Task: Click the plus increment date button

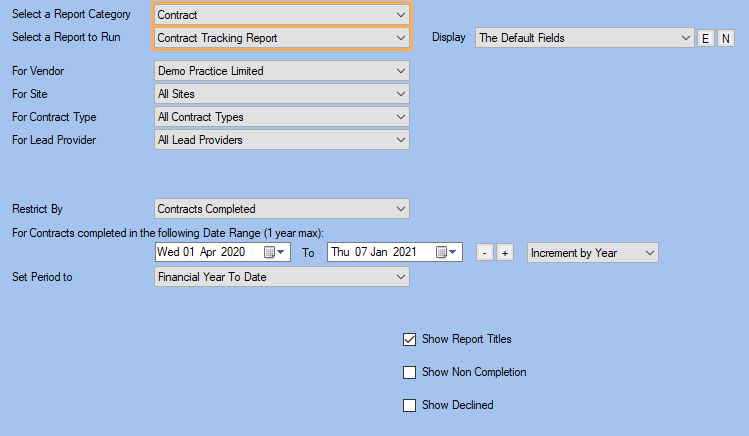Action: (505, 253)
